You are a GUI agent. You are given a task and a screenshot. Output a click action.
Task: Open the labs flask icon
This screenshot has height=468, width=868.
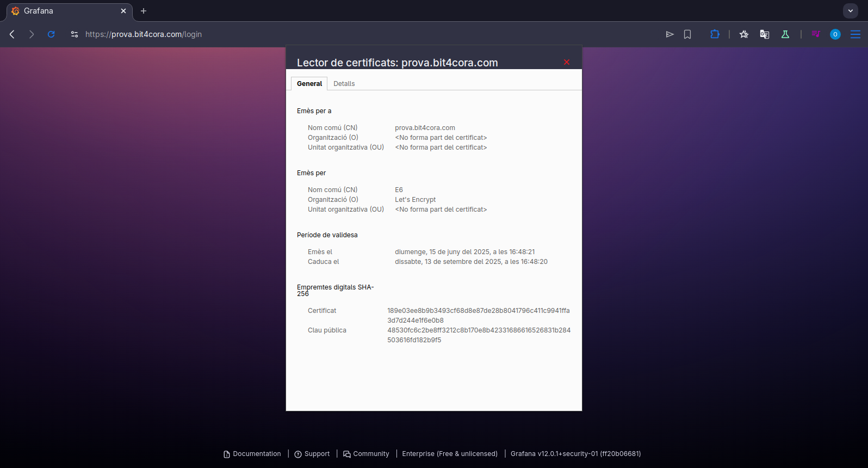click(785, 34)
